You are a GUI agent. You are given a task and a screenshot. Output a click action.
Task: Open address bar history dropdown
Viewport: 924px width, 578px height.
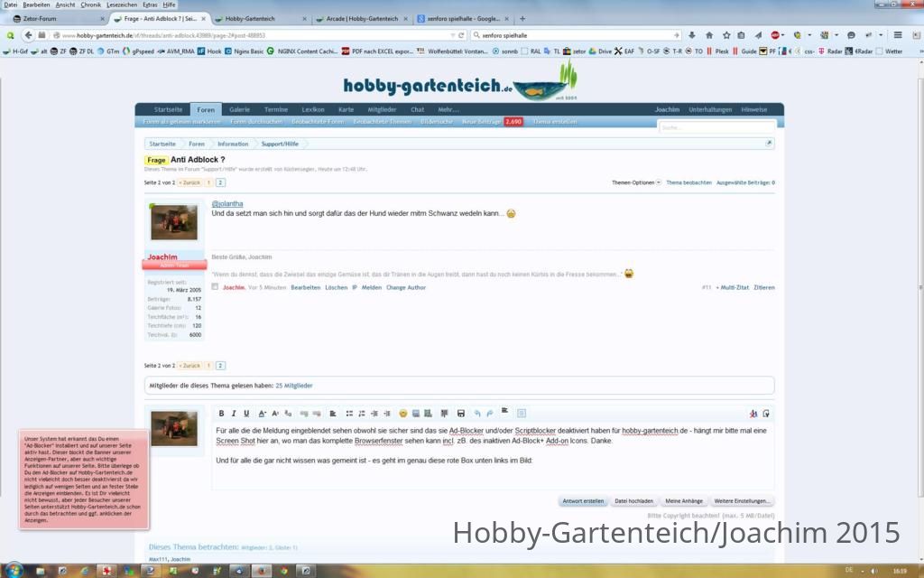click(x=453, y=35)
